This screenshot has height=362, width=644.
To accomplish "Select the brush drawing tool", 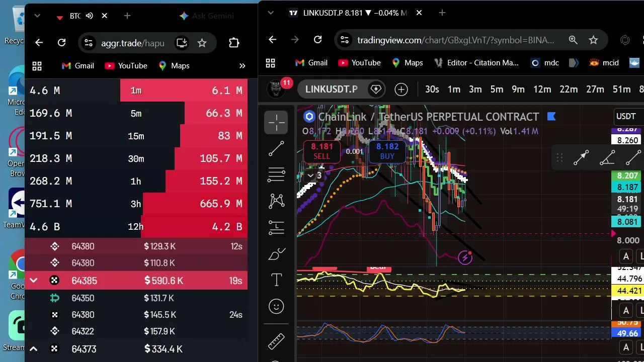I will [276, 254].
